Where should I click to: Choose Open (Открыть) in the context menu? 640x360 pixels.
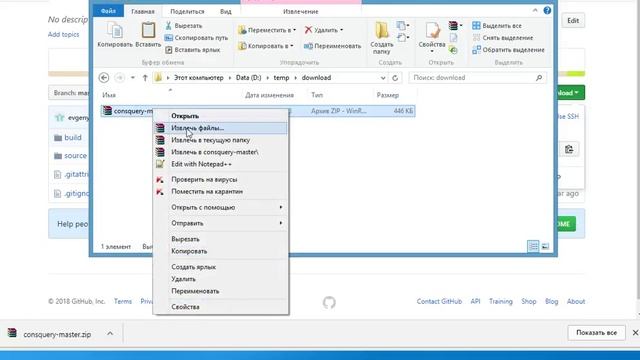point(220,116)
